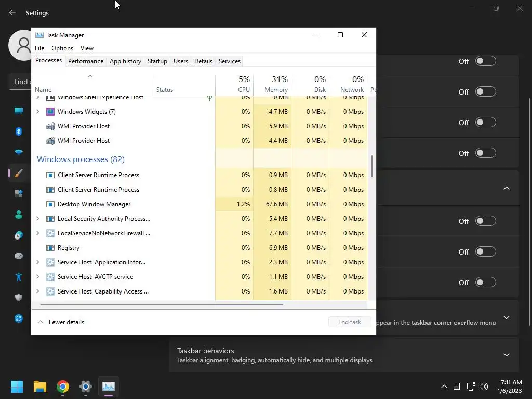This screenshot has width=532, height=399.
Task: Sort processes by CPU column
Action: (234, 84)
